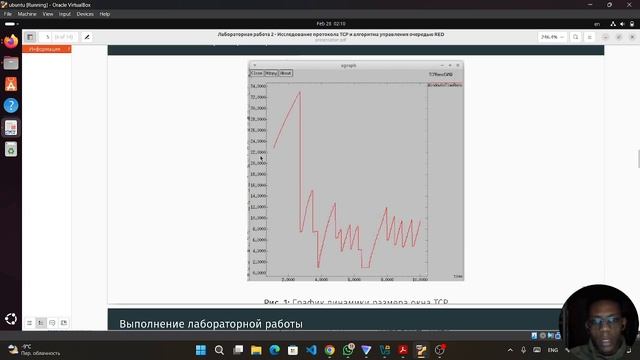Open Microsoft Store from the taskbar
This screenshot has height=360, width=640.
pos(293,350)
